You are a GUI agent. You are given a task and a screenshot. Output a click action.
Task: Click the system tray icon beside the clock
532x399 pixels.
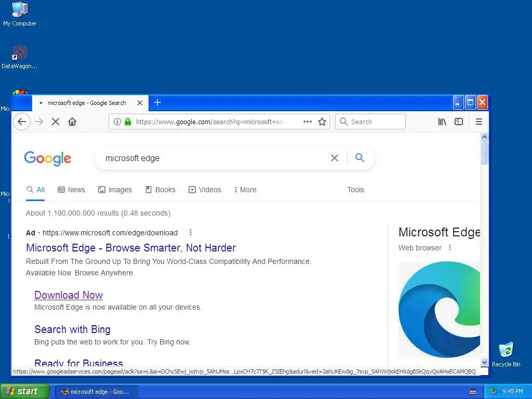pos(493,391)
